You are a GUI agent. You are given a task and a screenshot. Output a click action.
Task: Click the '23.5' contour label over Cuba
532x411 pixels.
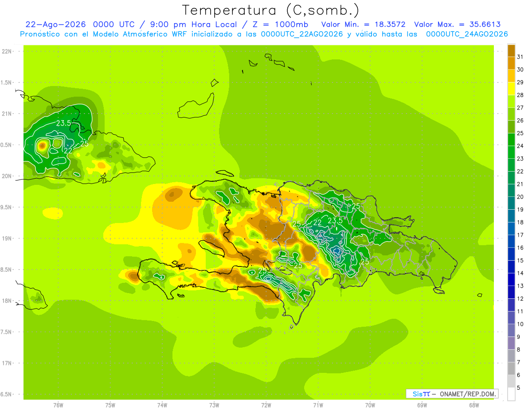click(64, 123)
